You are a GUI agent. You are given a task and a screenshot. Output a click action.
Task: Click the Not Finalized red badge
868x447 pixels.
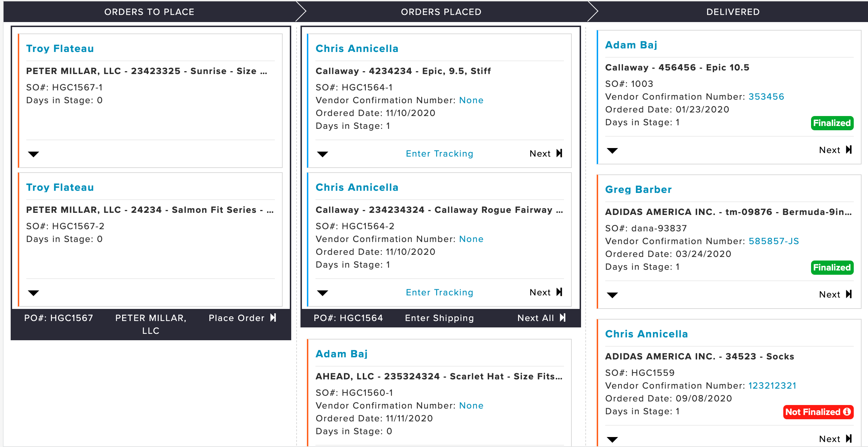coord(818,412)
